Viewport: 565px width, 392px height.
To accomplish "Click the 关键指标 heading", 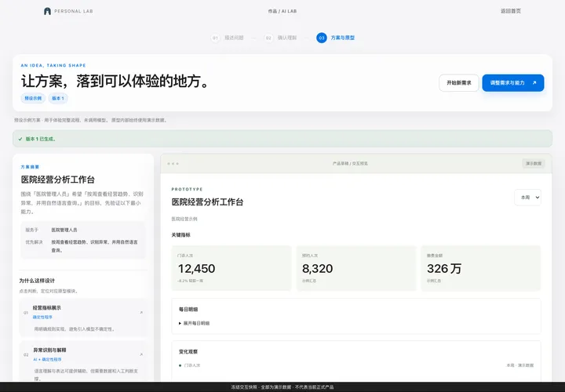I will click(181, 235).
